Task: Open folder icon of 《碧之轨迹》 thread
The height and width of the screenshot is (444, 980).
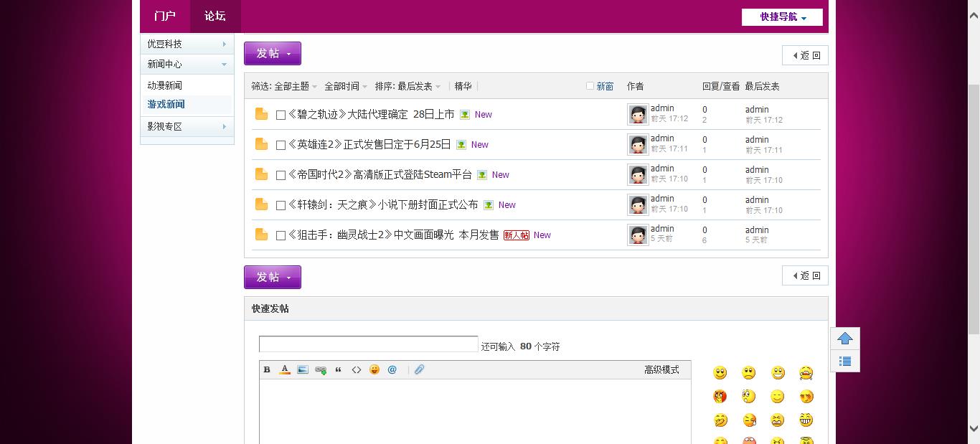Action: (x=262, y=114)
